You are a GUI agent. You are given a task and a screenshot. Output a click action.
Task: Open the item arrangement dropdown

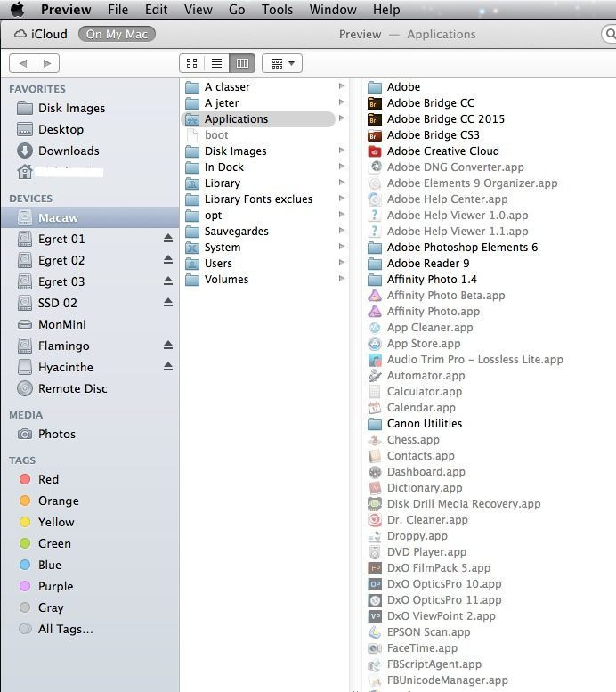click(282, 63)
